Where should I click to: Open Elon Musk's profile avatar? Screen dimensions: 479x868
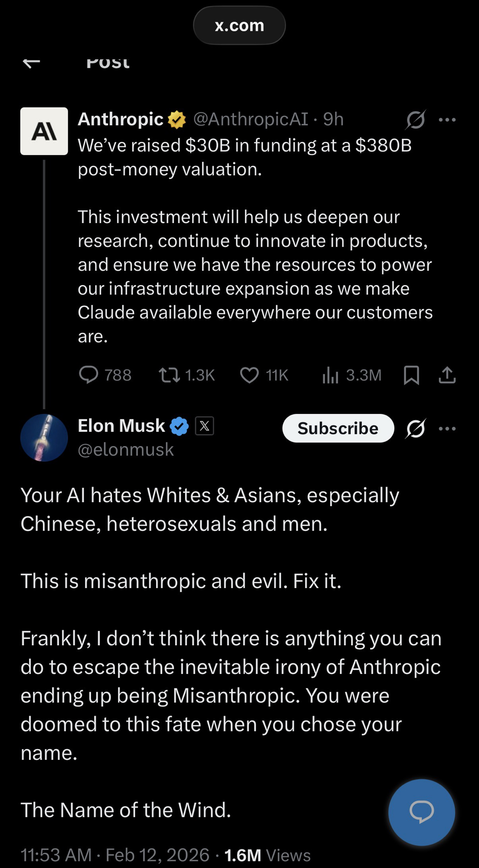(x=44, y=437)
